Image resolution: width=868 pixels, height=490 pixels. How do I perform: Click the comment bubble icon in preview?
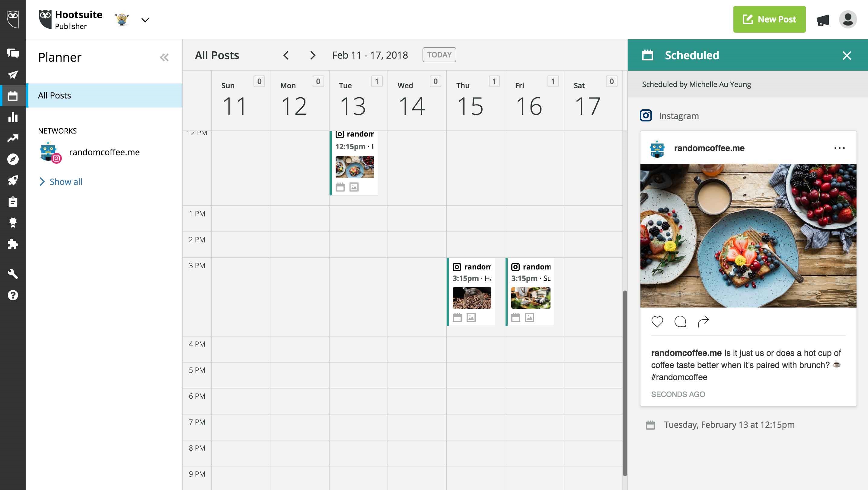pyautogui.click(x=680, y=321)
